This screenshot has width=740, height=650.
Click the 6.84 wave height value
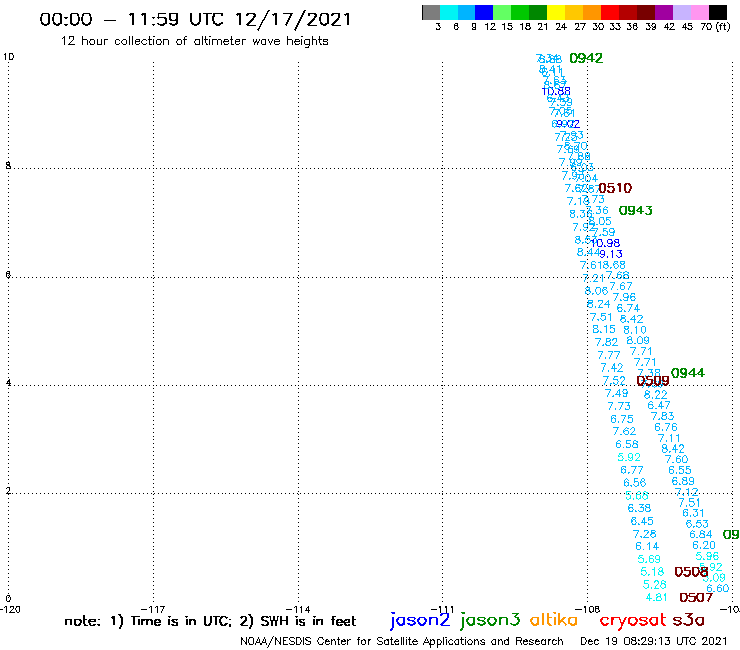tap(701, 534)
